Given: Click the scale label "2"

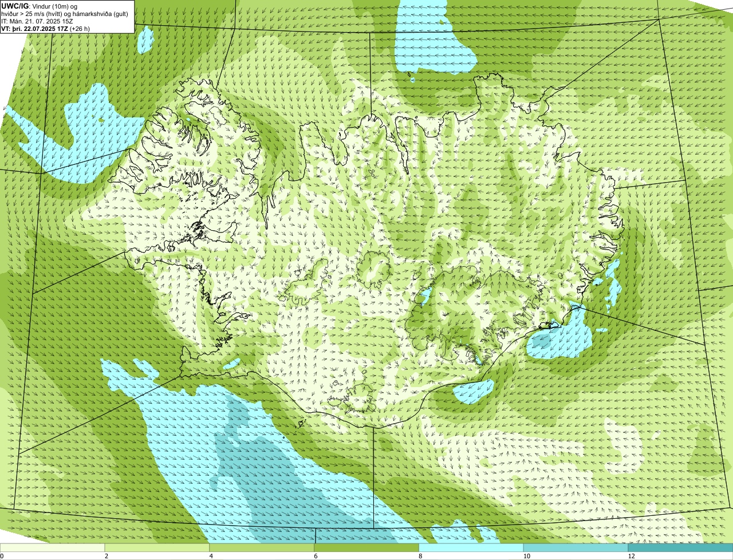Looking at the screenshot, I should (x=107, y=556).
